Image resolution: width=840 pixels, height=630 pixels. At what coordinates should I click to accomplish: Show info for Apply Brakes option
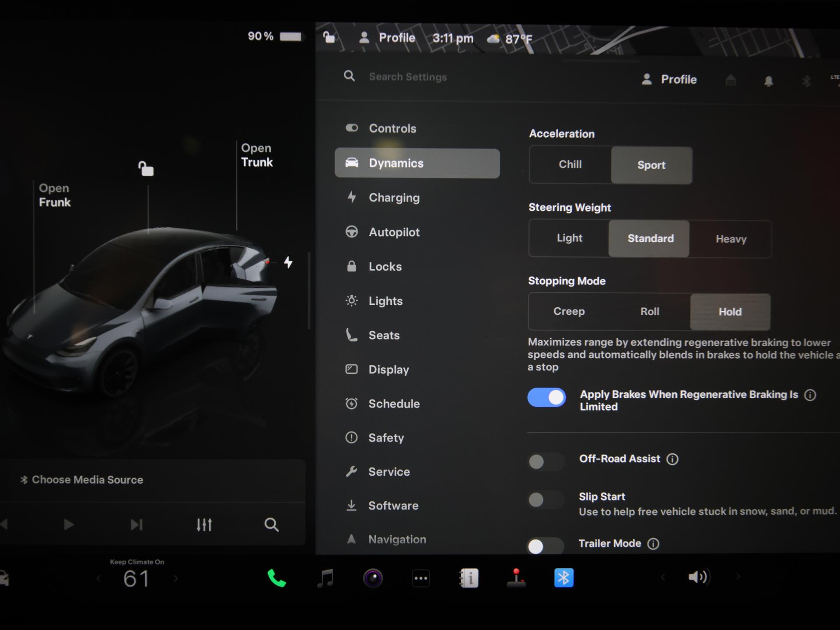(810, 395)
